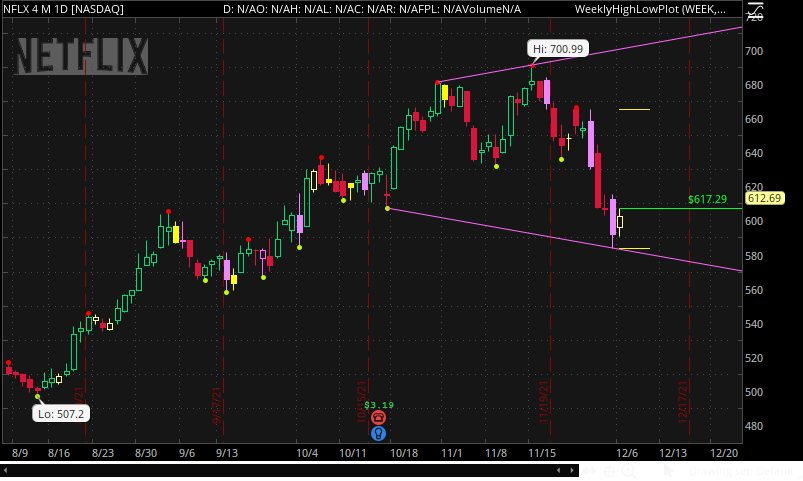Click the green $617.29 price label

(707, 199)
